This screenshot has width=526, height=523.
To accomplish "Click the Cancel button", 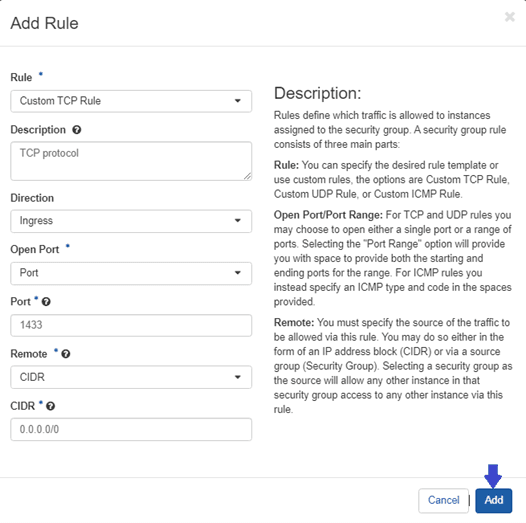I will coord(443,501).
